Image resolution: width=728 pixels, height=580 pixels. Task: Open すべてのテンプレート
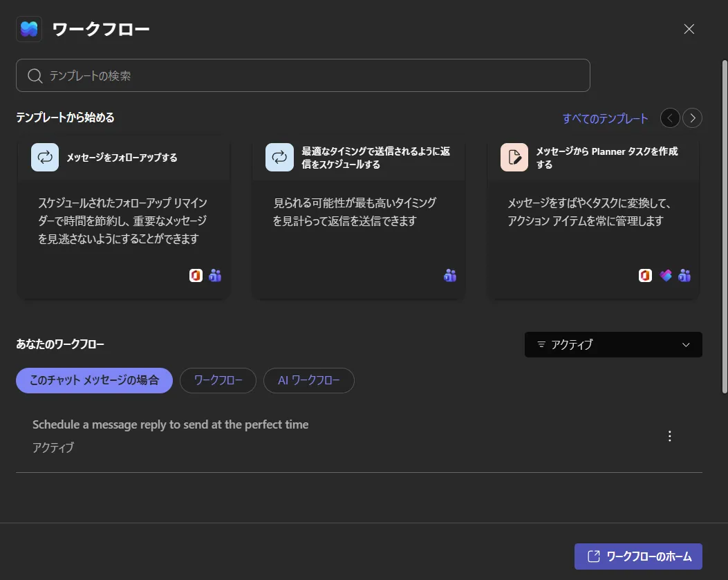[x=605, y=118]
